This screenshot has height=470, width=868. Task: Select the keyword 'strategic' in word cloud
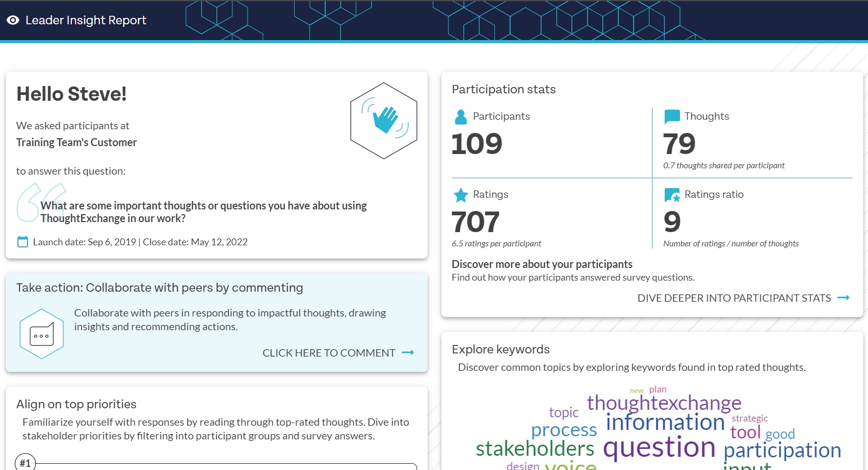(x=750, y=418)
